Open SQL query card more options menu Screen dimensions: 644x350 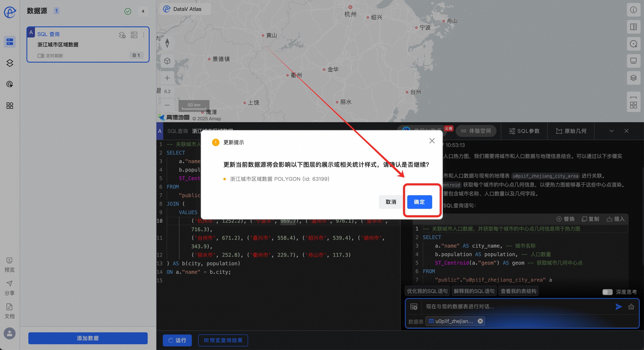[x=143, y=35]
